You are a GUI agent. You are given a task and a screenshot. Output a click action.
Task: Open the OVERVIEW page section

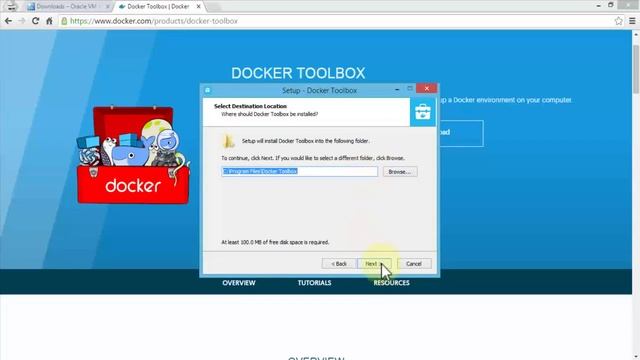point(239,283)
